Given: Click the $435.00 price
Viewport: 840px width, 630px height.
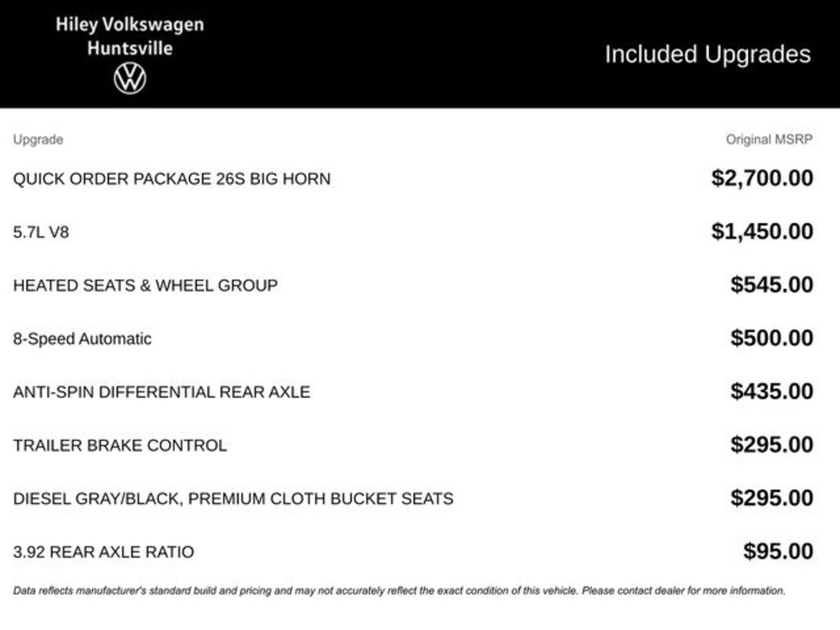Looking at the screenshot, I should pos(772,391).
